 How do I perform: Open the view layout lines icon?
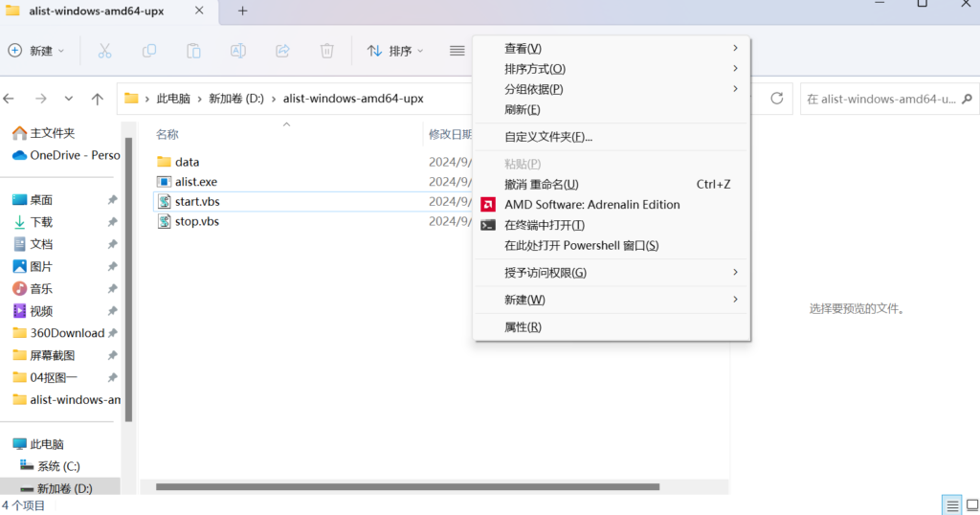[x=457, y=51]
